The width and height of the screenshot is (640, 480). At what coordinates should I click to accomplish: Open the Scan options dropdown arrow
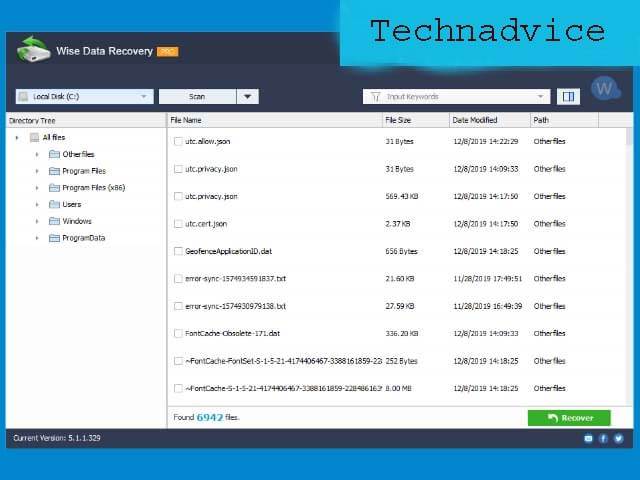[x=247, y=97]
